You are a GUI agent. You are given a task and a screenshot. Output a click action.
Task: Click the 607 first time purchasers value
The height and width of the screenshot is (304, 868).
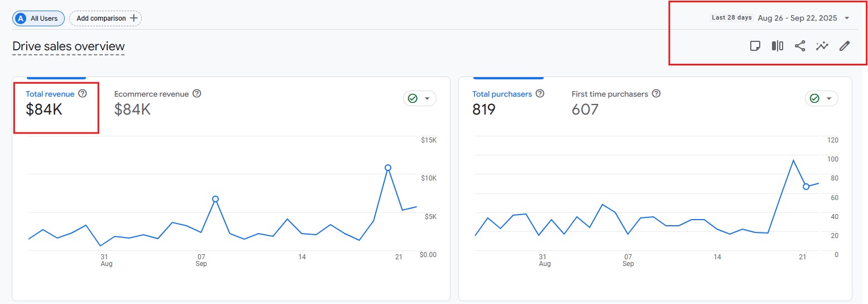[585, 110]
